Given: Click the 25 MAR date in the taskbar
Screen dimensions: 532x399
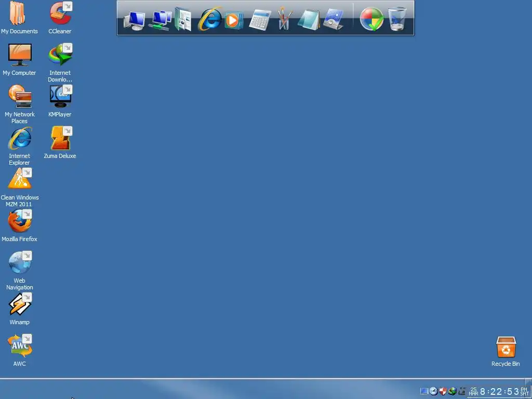Looking at the screenshot, I should pyautogui.click(x=473, y=392).
